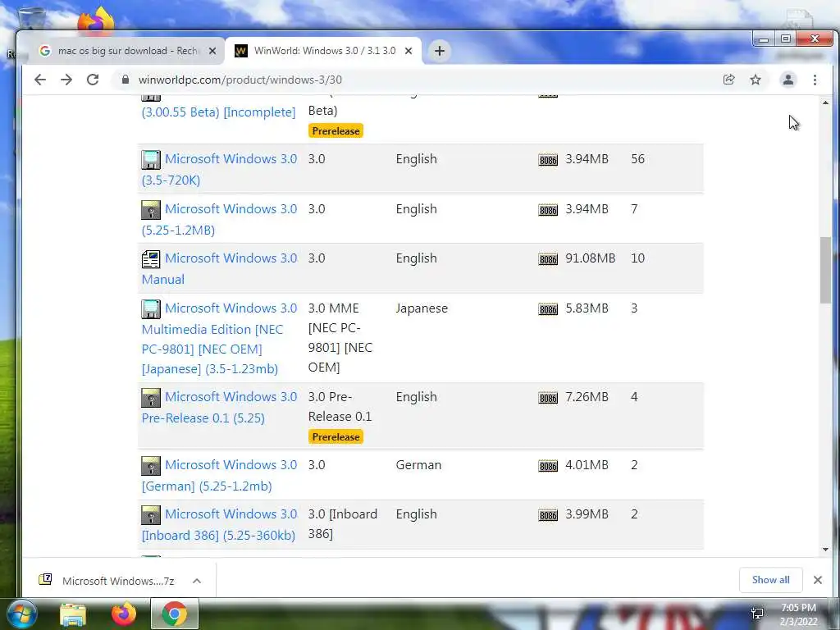The image size is (840, 630).
Task: Click the Japanese language cell
Action: 422,308
